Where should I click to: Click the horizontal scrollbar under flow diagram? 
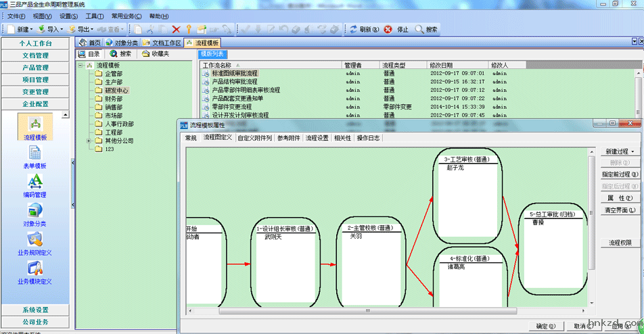tap(386, 316)
